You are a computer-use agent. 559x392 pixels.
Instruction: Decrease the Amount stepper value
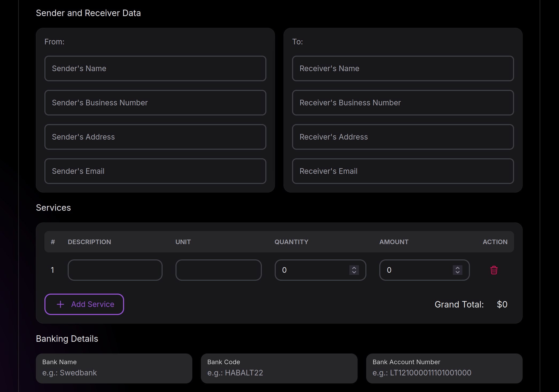[x=457, y=272]
